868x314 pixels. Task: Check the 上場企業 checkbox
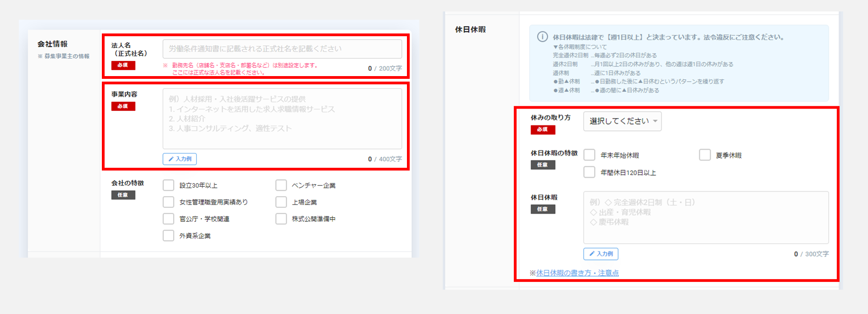(281, 202)
